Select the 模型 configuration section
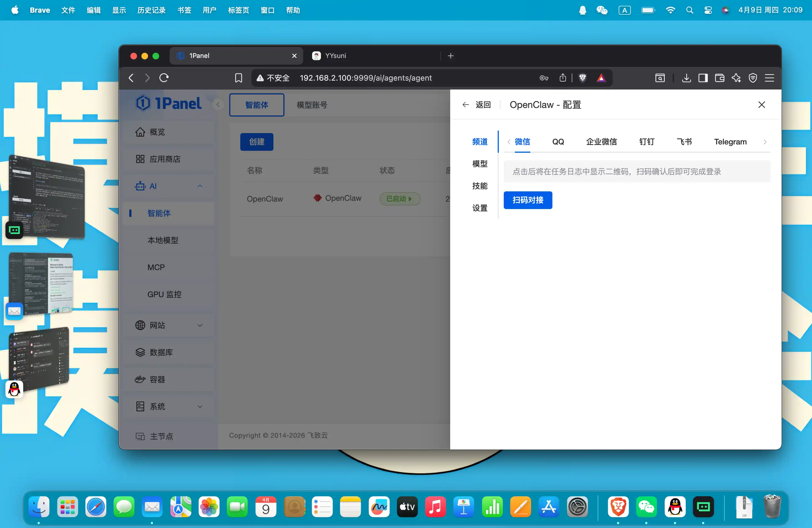 click(x=480, y=164)
